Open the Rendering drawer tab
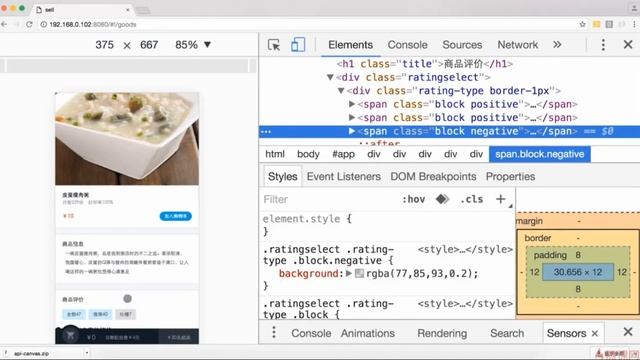Screen dimensions: 640x360 442,333
